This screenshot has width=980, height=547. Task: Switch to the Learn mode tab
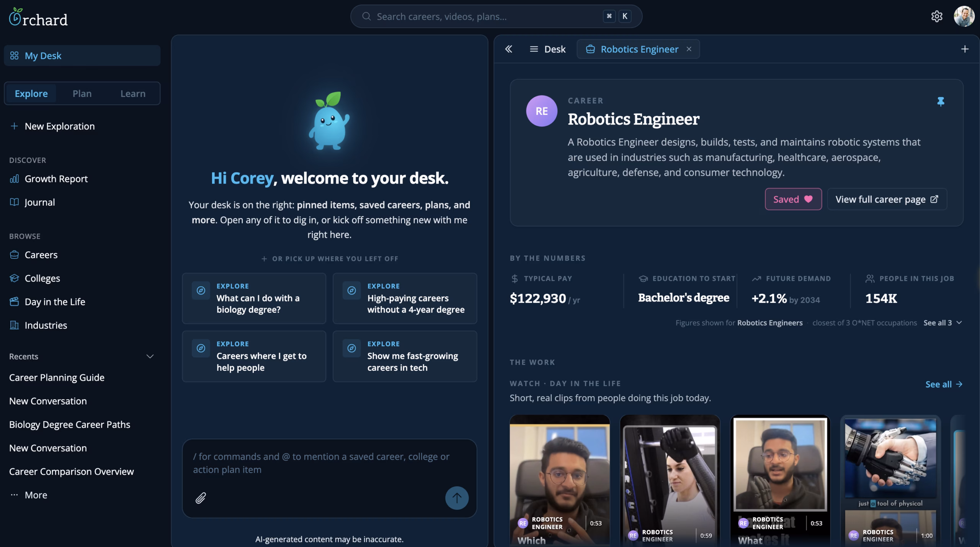(133, 93)
